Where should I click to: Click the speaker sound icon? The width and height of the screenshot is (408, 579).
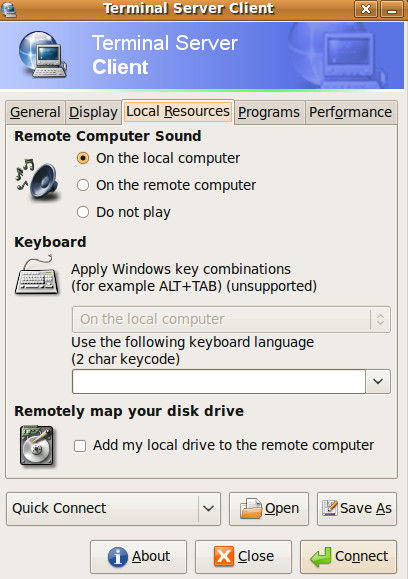[37, 179]
